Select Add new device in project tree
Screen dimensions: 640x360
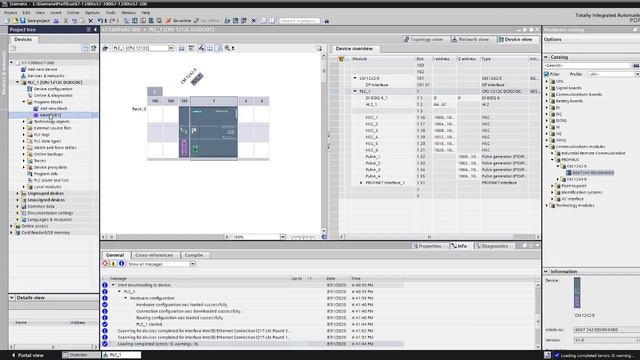click(42, 69)
